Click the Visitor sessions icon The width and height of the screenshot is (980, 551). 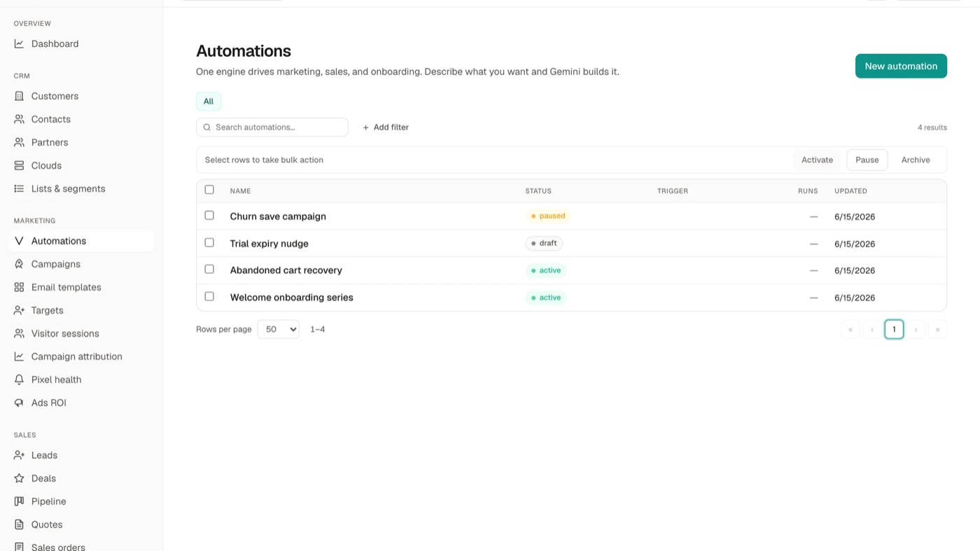(19, 333)
